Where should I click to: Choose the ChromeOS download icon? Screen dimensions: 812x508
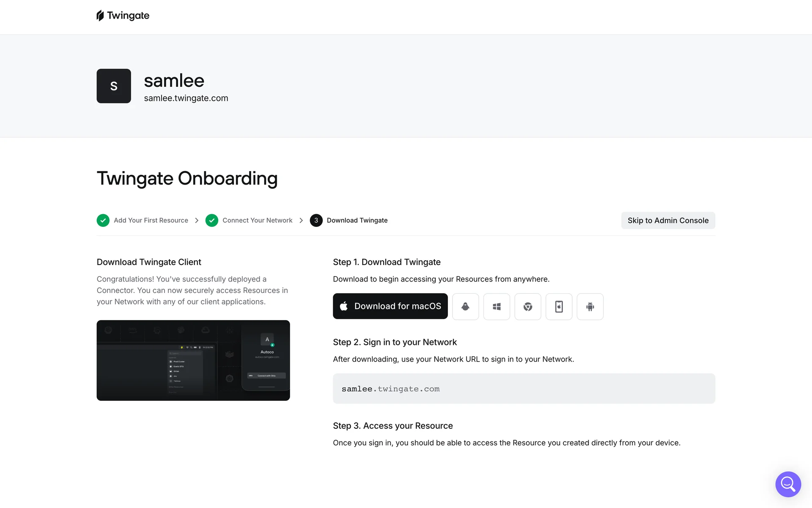527,306
